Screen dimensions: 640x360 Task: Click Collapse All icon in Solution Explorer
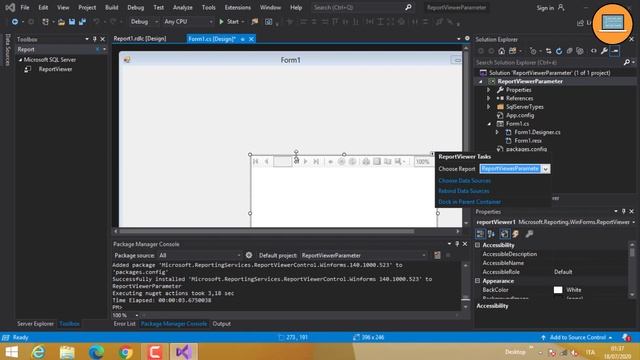[x=569, y=51]
